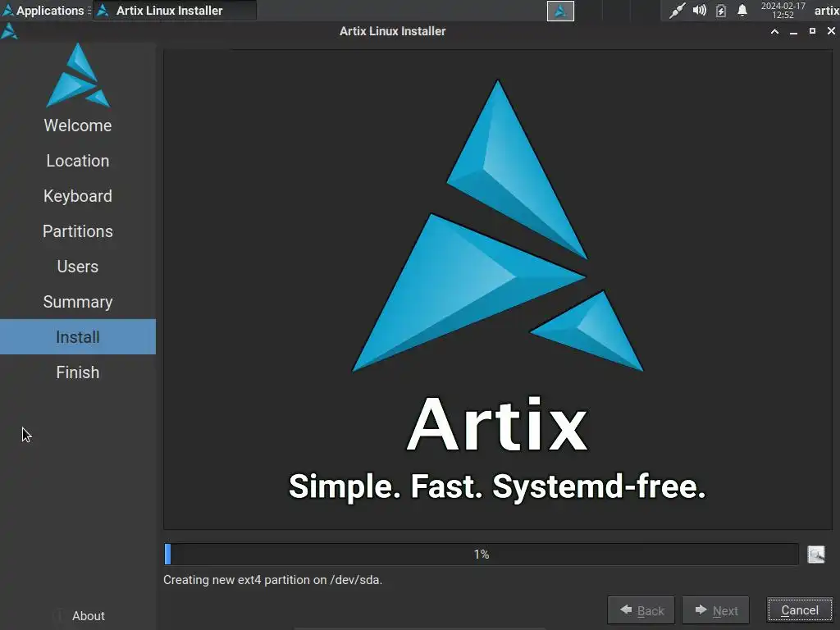840x630 pixels.
Task: Select the Keyboard step in sidebar
Action: [x=78, y=196]
